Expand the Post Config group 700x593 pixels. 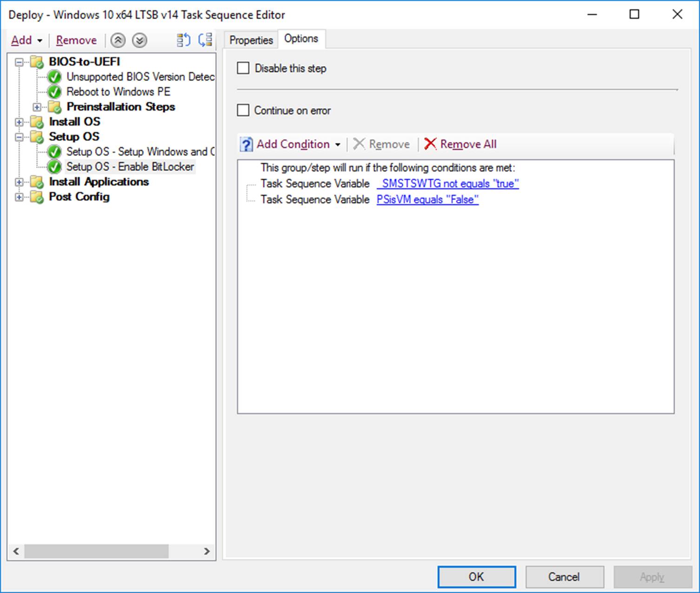click(x=19, y=197)
